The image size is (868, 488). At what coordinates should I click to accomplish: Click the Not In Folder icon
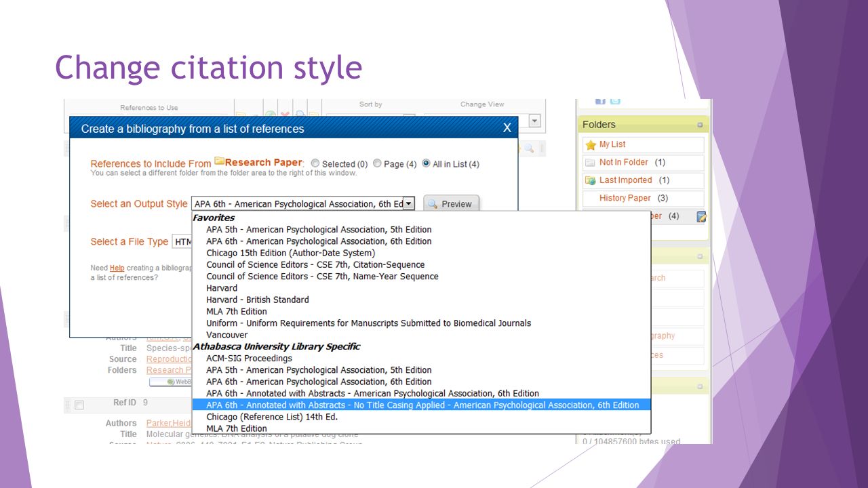(591, 163)
